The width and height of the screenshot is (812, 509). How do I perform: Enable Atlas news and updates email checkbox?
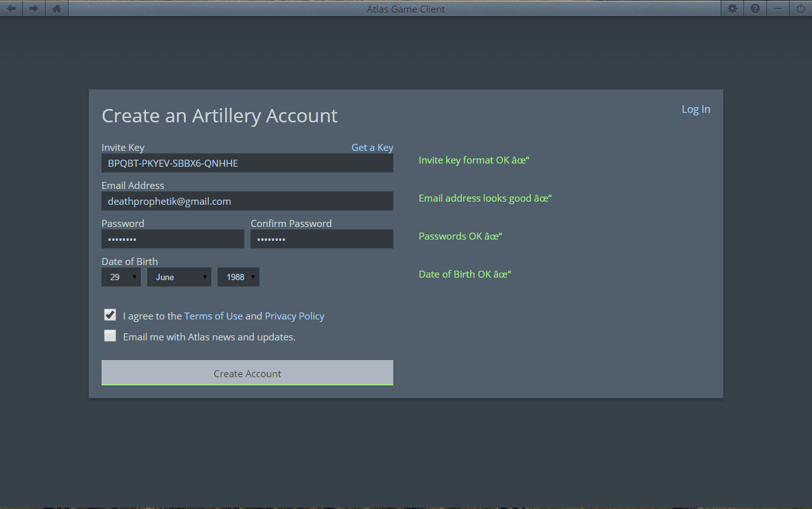pyautogui.click(x=110, y=336)
